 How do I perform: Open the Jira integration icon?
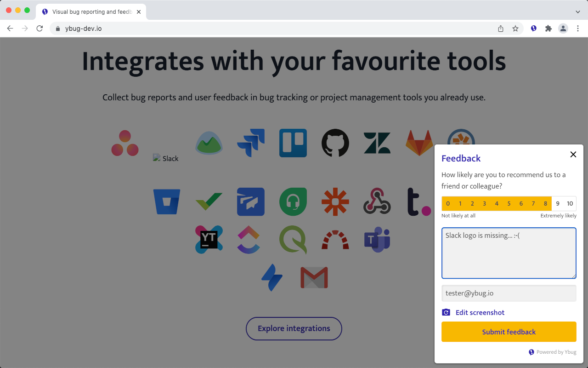[x=251, y=143]
